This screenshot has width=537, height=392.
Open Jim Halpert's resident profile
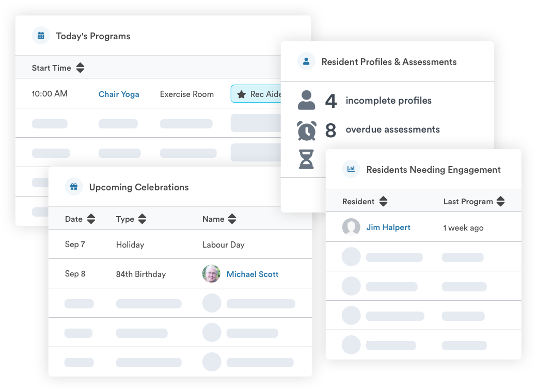click(388, 227)
